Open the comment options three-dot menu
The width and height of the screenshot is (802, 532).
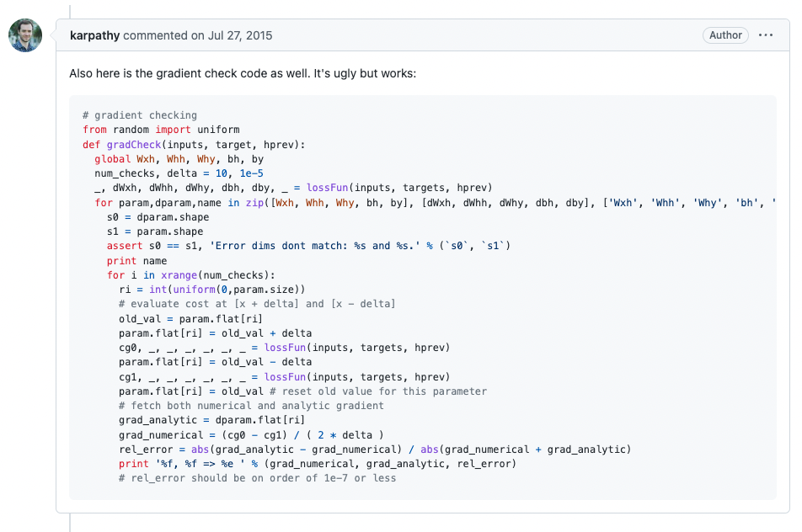click(x=766, y=35)
